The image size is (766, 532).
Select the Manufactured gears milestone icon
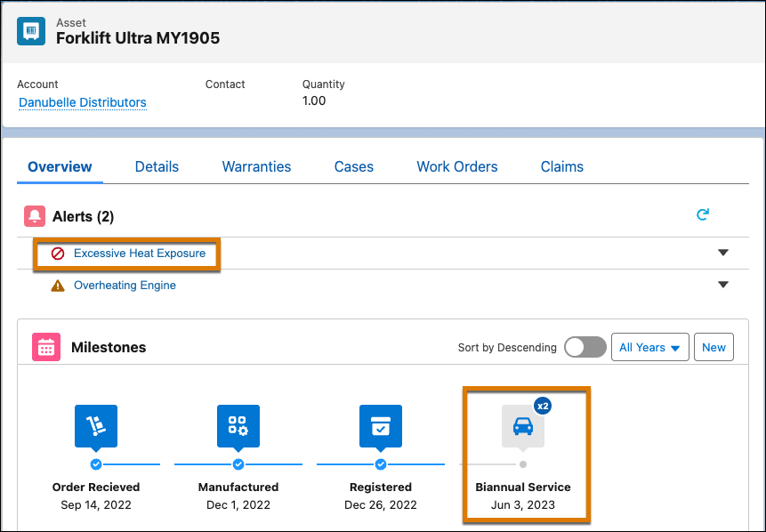tap(238, 426)
